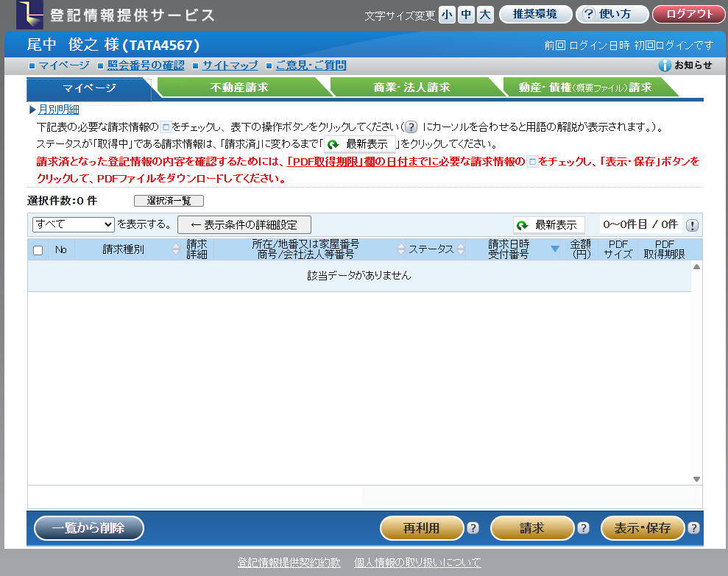Click 表示条件の詳細設定 button

pos(244,225)
